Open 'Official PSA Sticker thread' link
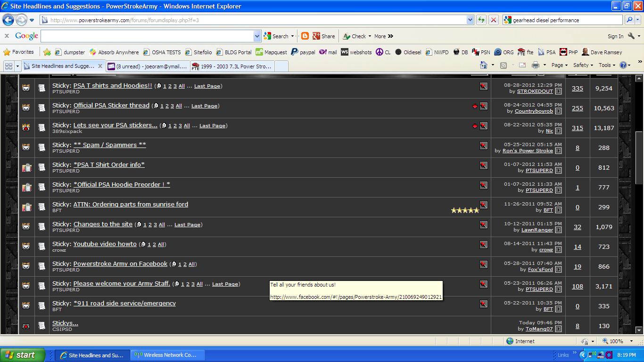 point(111,106)
